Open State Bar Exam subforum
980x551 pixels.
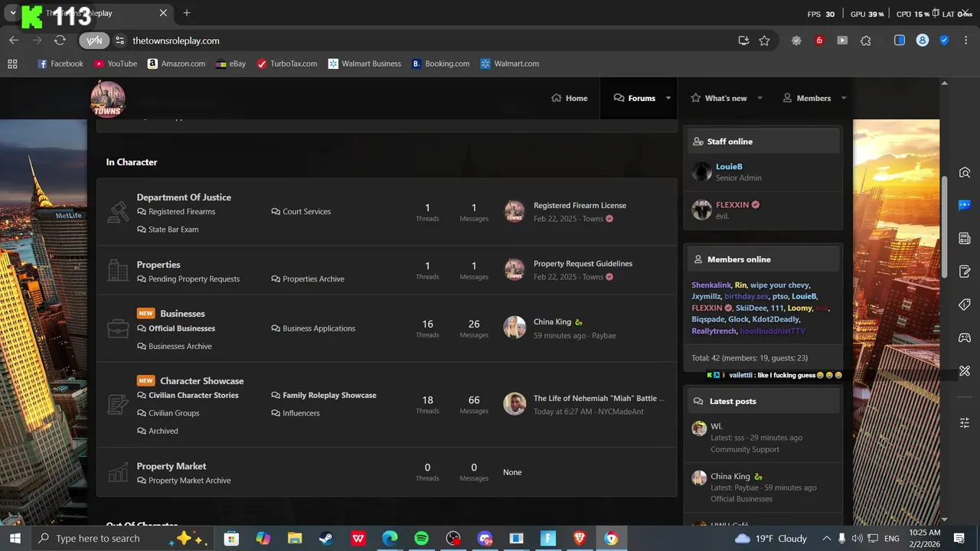pyautogui.click(x=173, y=230)
